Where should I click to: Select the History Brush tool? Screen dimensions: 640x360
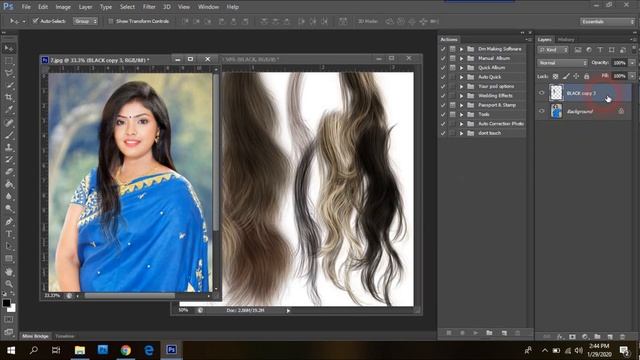pos(9,159)
